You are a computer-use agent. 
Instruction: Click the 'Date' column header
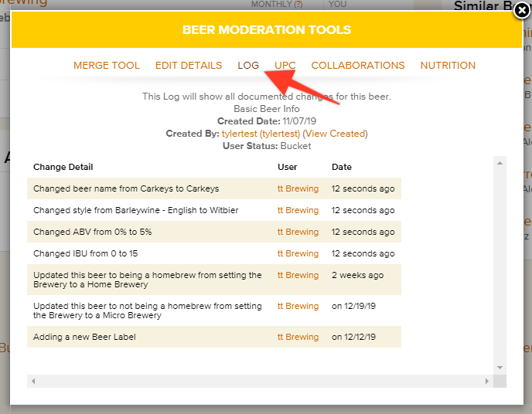[342, 167]
